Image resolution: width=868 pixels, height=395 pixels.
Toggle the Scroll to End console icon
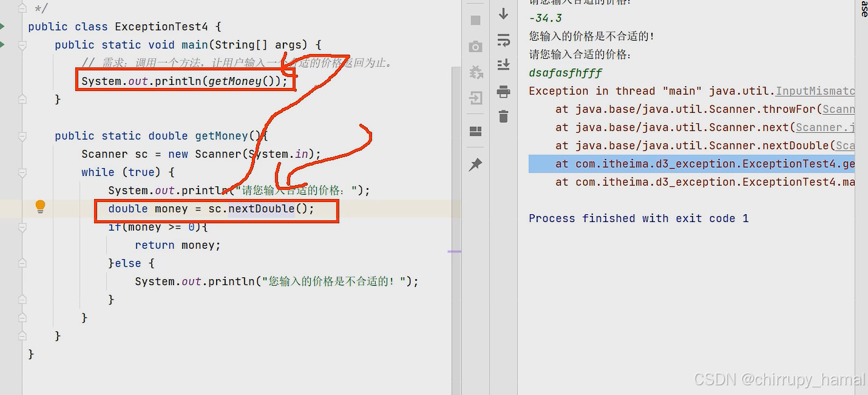(x=503, y=64)
